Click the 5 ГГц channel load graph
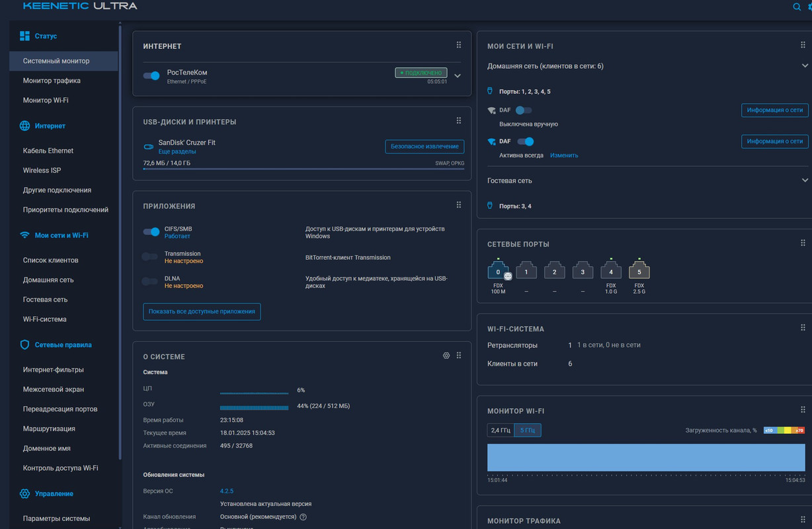Image resolution: width=812 pixels, height=529 pixels. pyautogui.click(x=646, y=458)
